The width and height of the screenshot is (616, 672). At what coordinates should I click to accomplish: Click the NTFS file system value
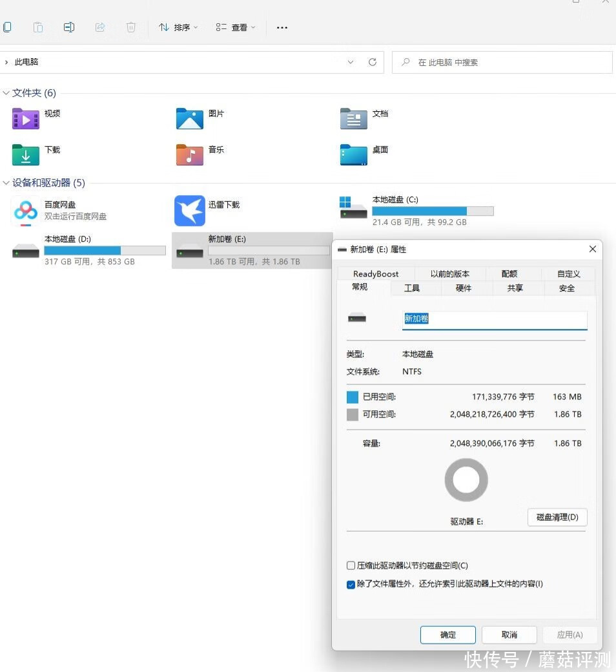point(412,372)
